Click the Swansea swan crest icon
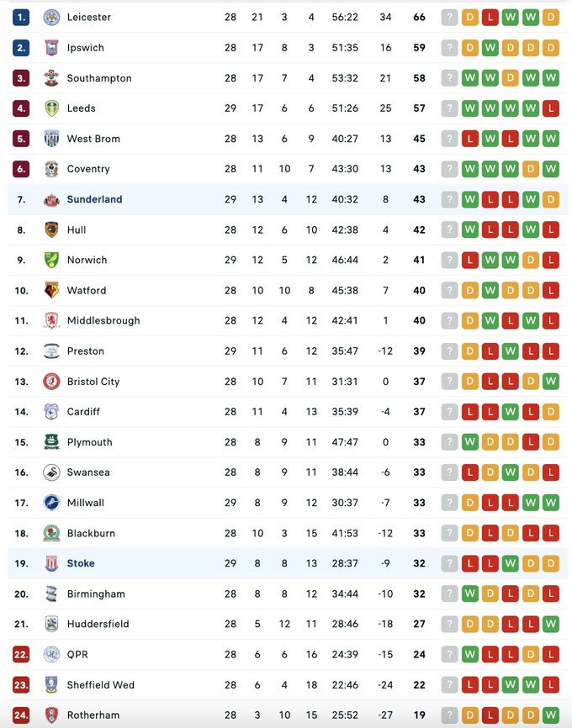The width and height of the screenshot is (572, 728). [51, 472]
